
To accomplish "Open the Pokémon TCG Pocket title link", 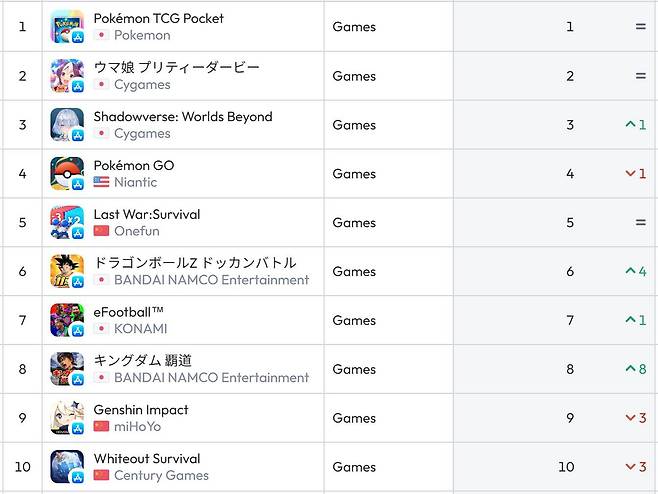I will [x=158, y=18].
